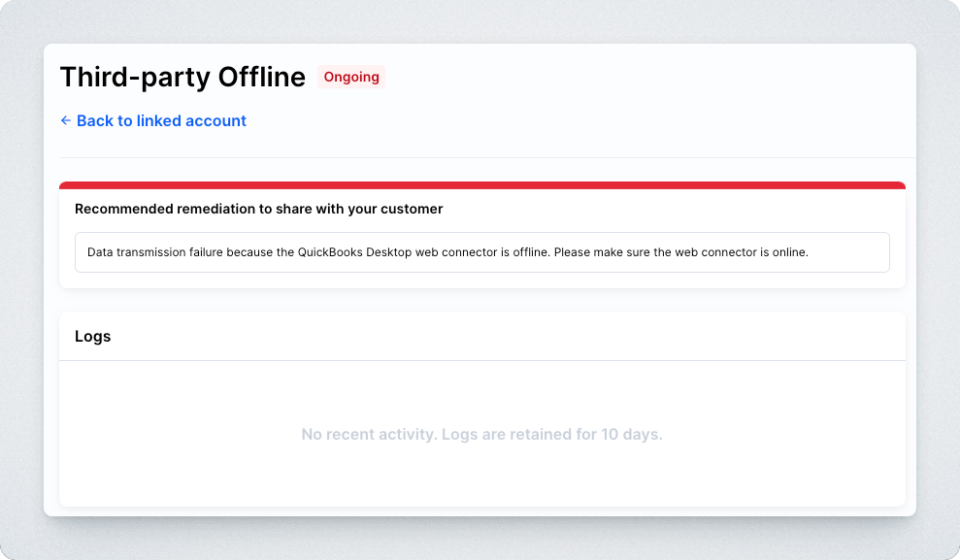
Task: Click 'QuickBooks Desktop' in the remediation message
Action: tap(353, 252)
